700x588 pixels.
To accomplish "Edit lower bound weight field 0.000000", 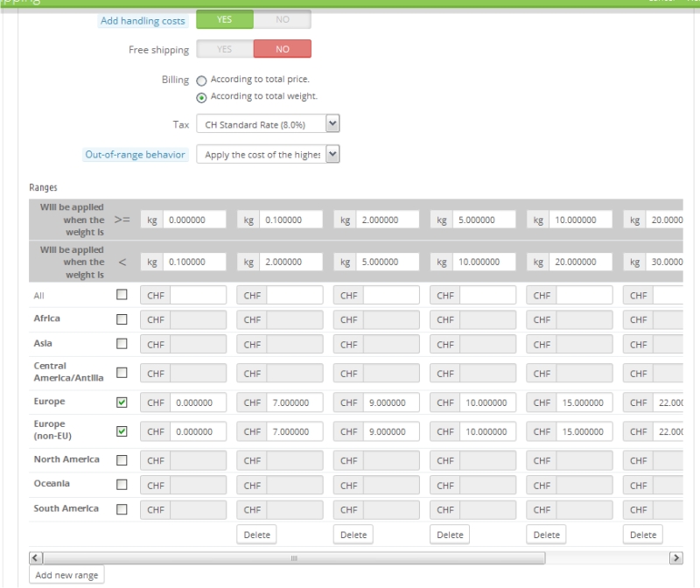I will tap(194, 220).
